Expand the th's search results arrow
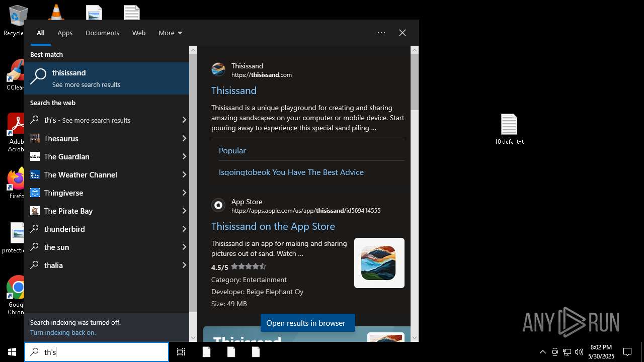This screenshot has width=644, height=362. [x=184, y=120]
